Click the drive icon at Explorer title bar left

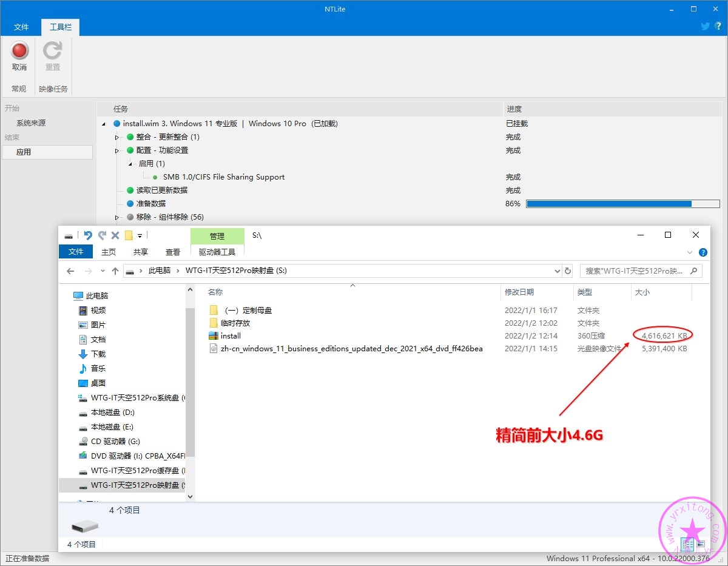pyautogui.click(x=69, y=235)
